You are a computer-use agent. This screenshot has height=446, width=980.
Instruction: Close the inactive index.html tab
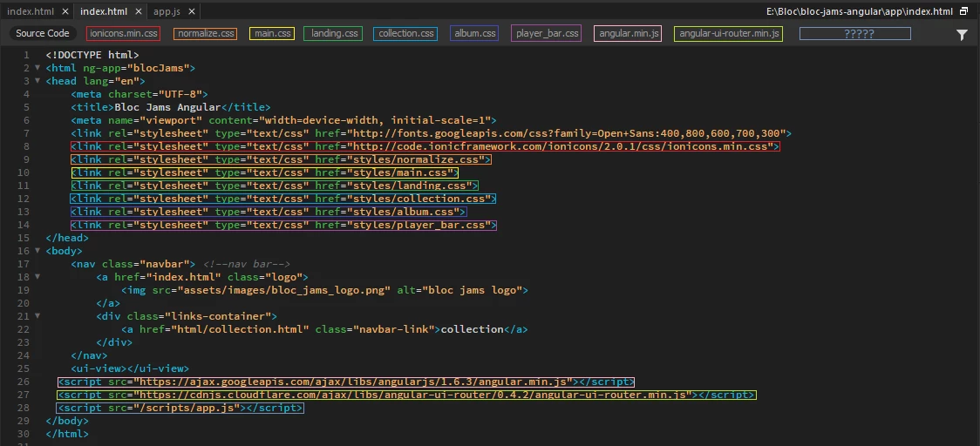65,11
